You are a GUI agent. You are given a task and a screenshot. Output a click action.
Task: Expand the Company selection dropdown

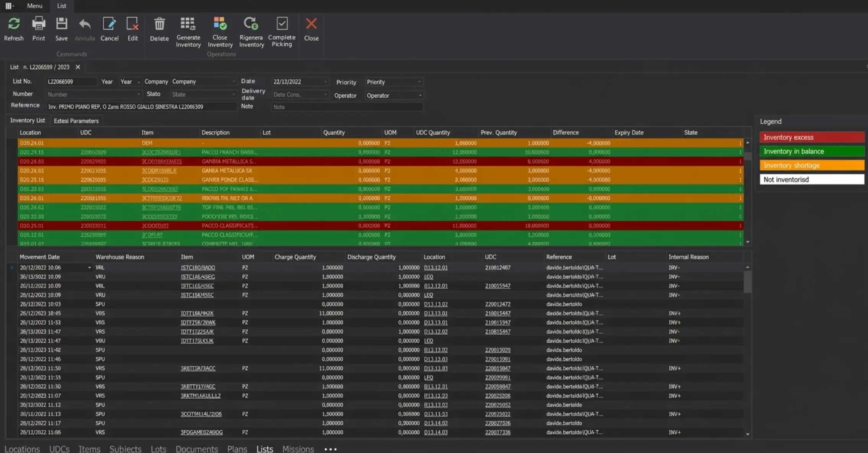tap(233, 81)
